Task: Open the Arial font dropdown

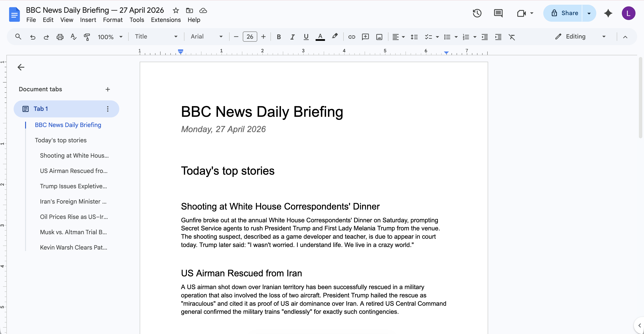Action: point(207,37)
